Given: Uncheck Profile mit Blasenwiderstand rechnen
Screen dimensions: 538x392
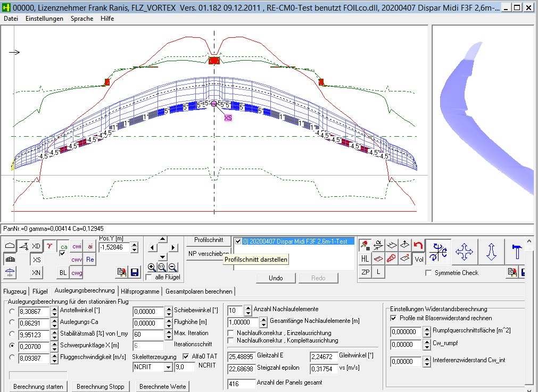Looking at the screenshot, I should click(x=393, y=318).
